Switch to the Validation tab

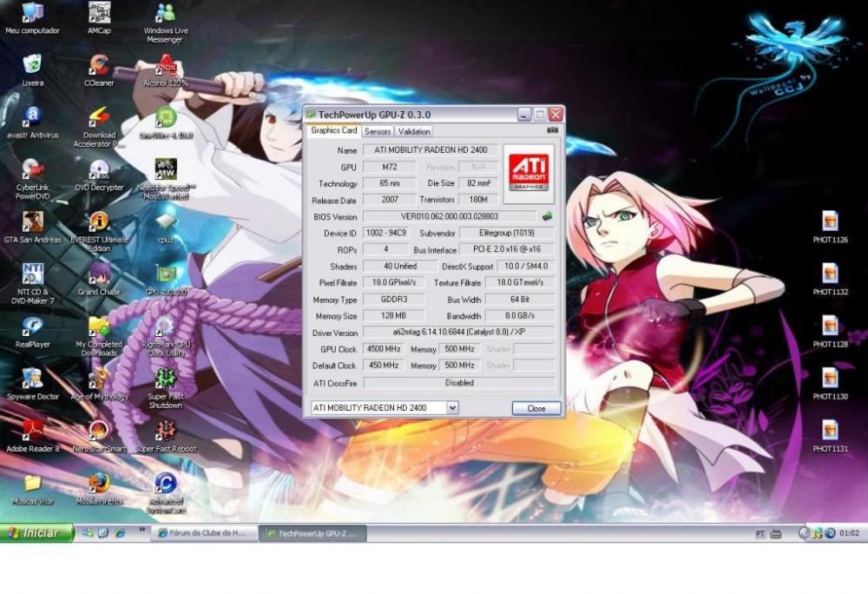coord(414,131)
